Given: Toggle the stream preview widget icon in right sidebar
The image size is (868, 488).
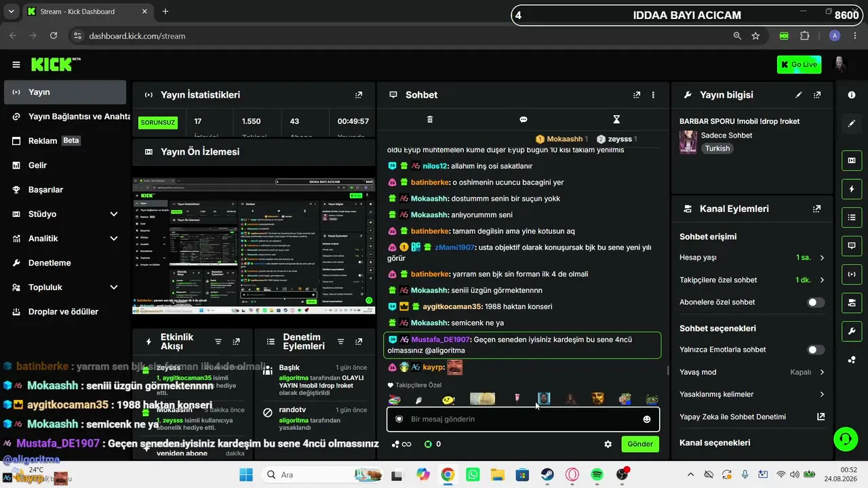Looking at the screenshot, I should point(852,161).
